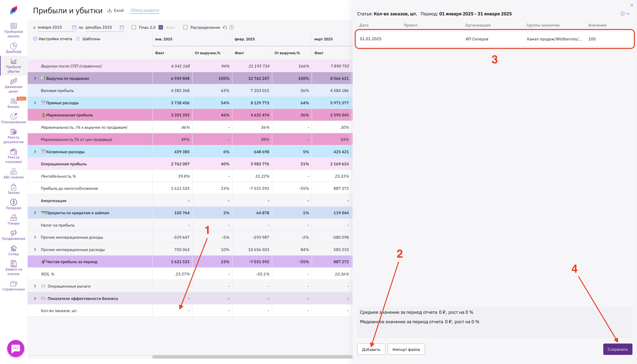This screenshot has width=637, height=364.
Task: Open the Обзор раздела link
Action: point(145,10)
